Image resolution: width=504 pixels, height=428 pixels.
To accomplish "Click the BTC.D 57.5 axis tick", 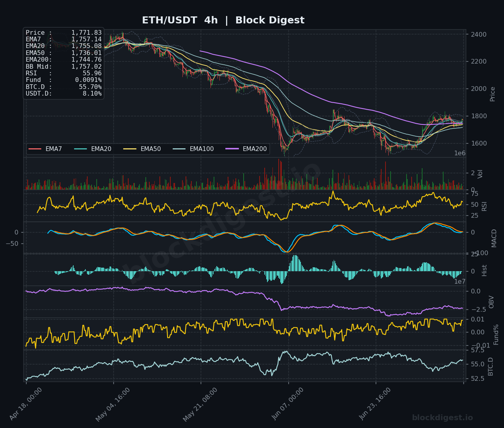I will (477, 350).
